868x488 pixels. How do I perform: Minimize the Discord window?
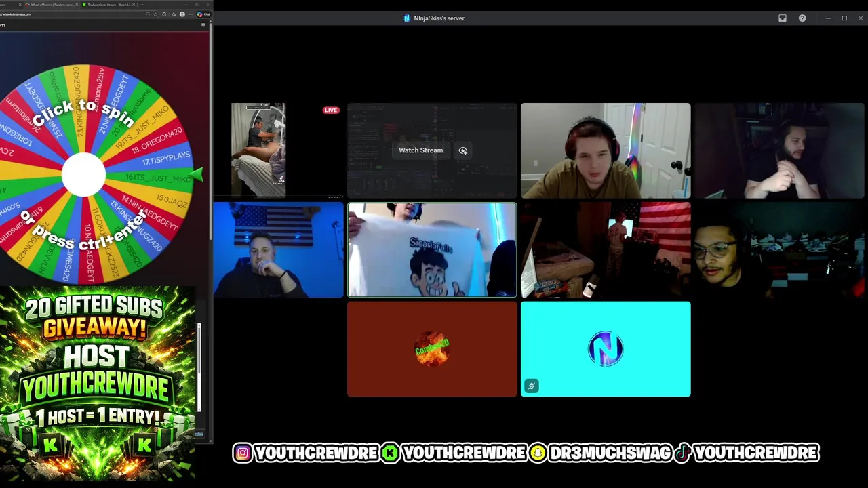tap(828, 18)
